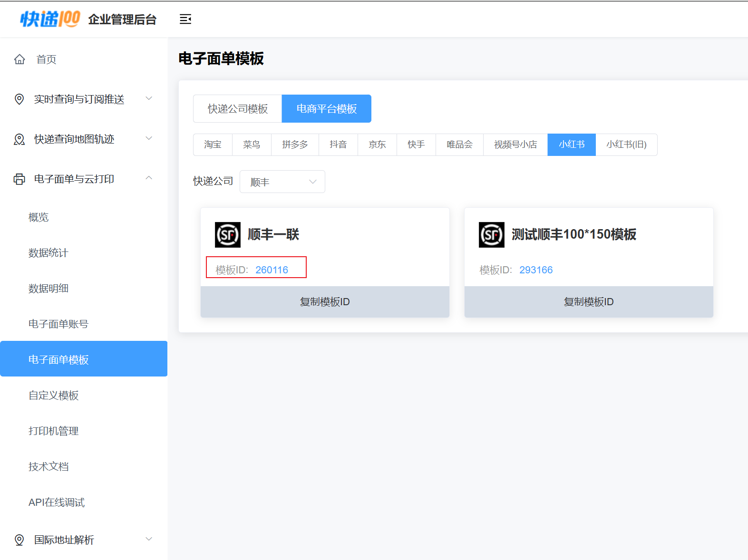The height and width of the screenshot is (560, 748).
Task: Click the SF logo on 顺丰一联 card
Action: (228, 235)
